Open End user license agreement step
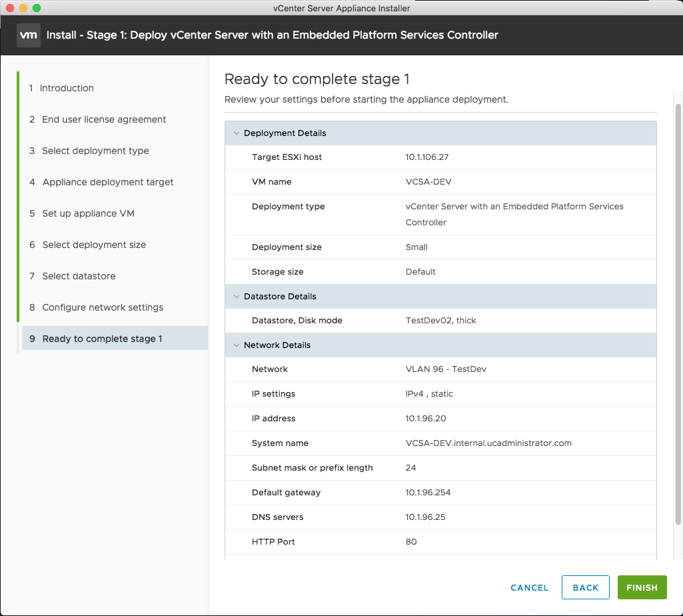 pos(104,119)
